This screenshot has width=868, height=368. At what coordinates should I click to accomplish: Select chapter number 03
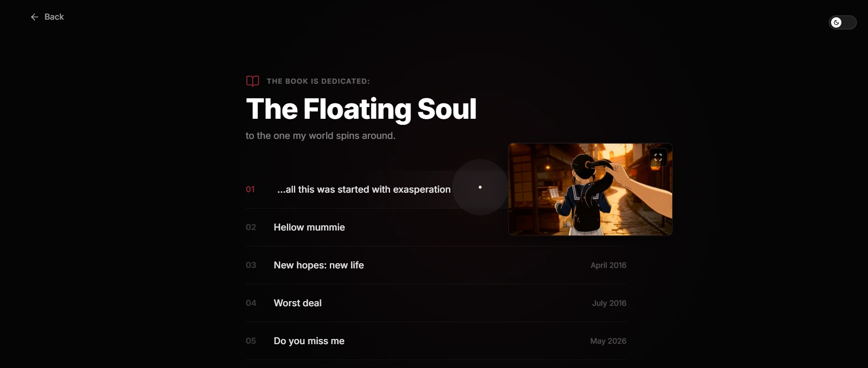(x=251, y=265)
